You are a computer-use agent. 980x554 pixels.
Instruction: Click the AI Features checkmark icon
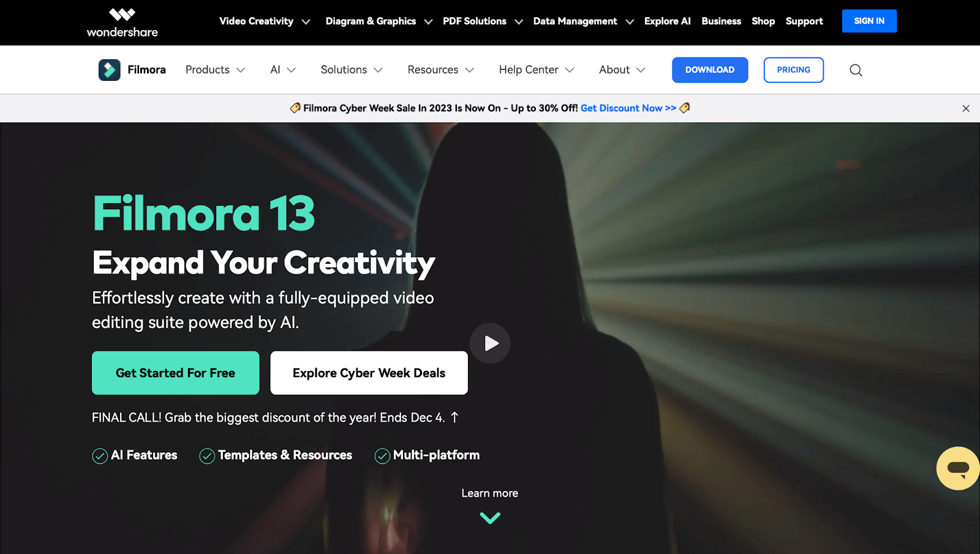(100, 456)
